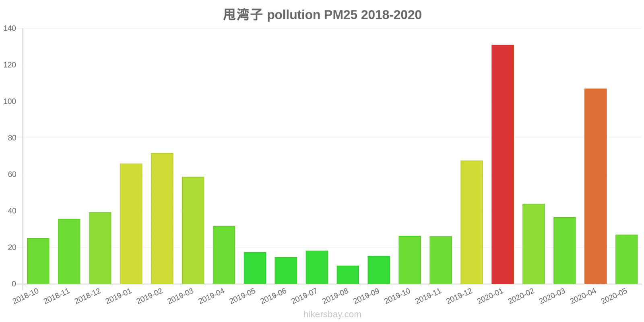Click the 2020-02 bar

pos(533,244)
